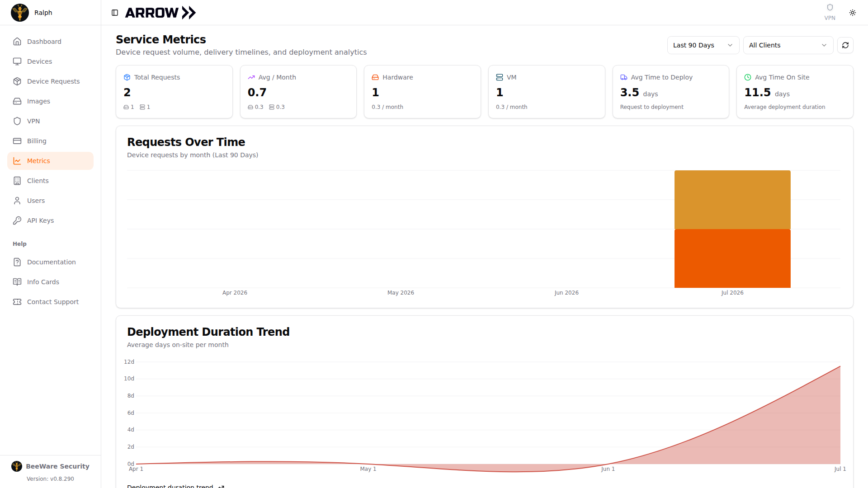Image resolution: width=868 pixels, height=488 pixels.
Task: Open Device Requests page
Action: pos(50,81)
